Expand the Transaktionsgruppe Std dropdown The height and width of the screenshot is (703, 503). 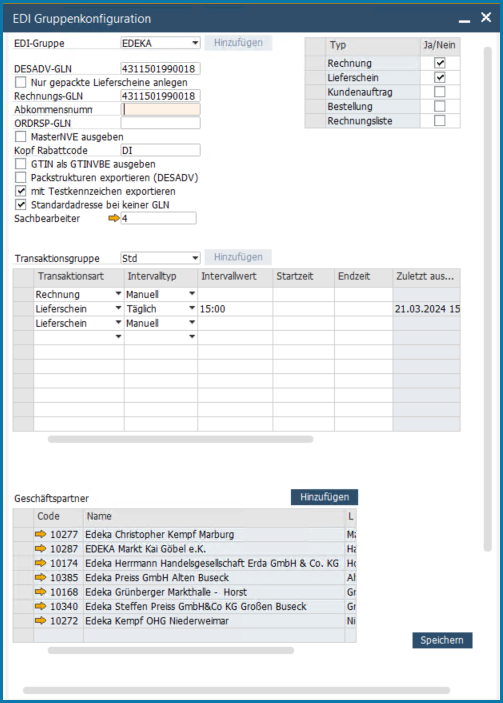click(x=195, y=258)
